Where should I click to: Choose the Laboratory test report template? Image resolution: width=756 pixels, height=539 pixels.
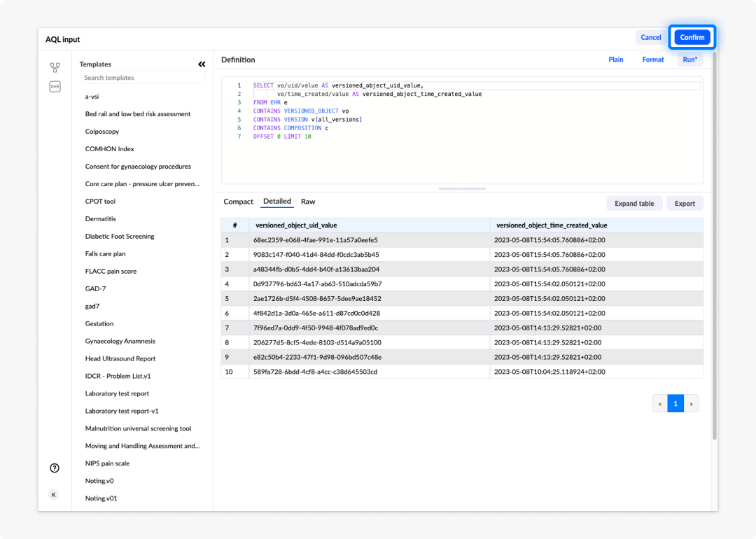[117, 393]
